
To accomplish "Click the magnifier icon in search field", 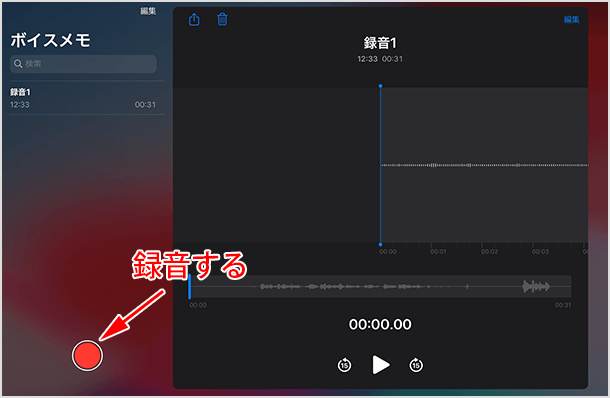I will pyautogui.click(x=18, y=64).
